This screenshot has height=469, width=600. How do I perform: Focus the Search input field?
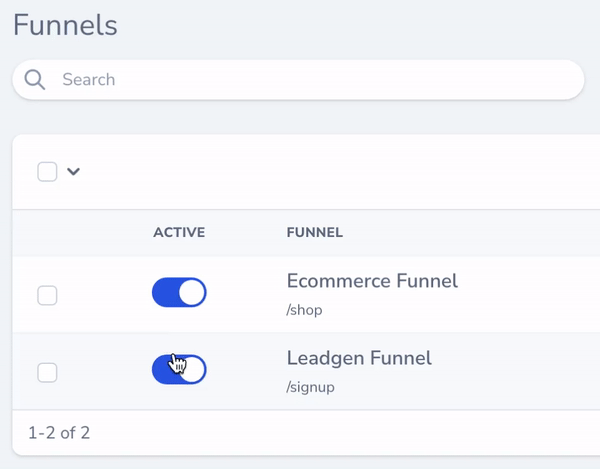[x=300, y=80]
